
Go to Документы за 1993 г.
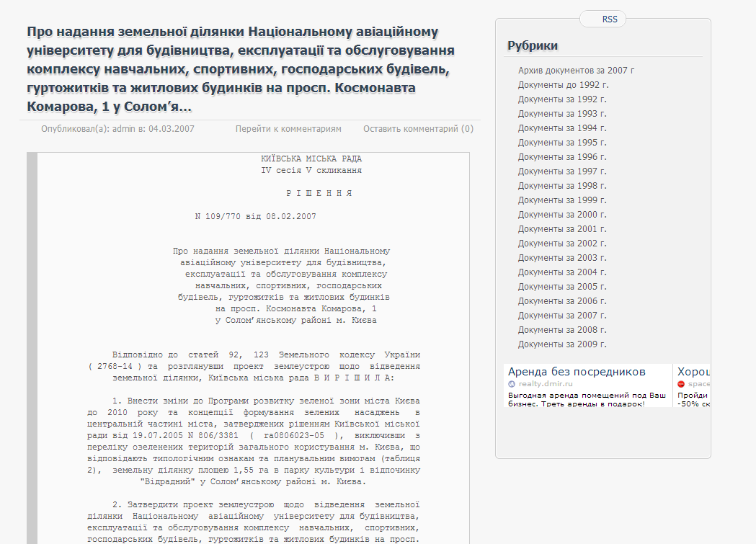coord(562,114)
